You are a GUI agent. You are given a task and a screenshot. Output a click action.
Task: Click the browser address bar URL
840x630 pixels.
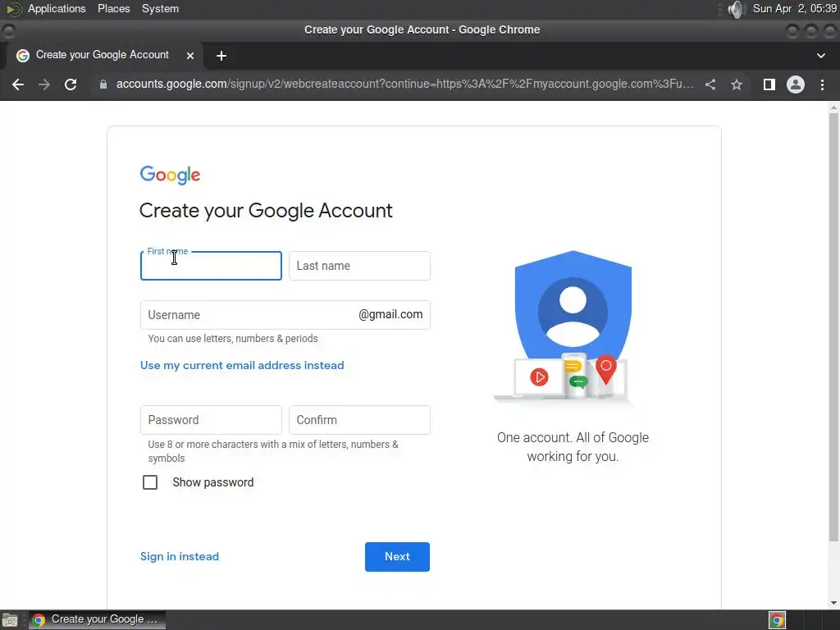tap(405, 84)
